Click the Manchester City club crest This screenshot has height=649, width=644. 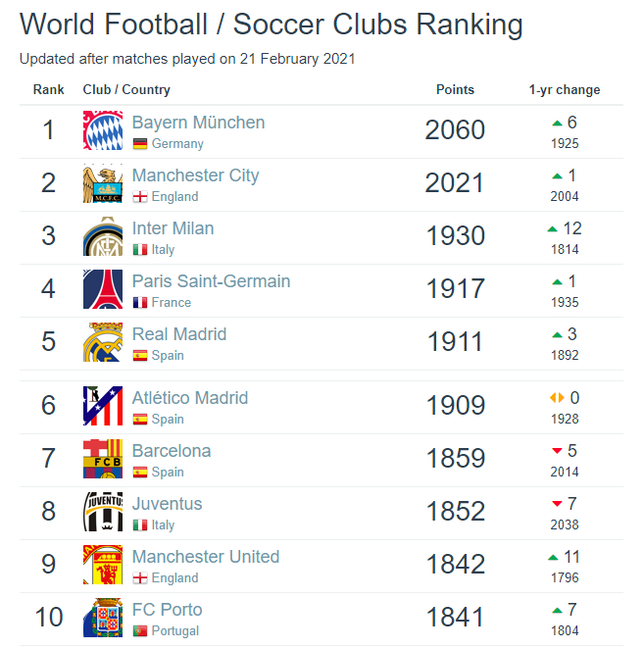[x=103, y=183]
